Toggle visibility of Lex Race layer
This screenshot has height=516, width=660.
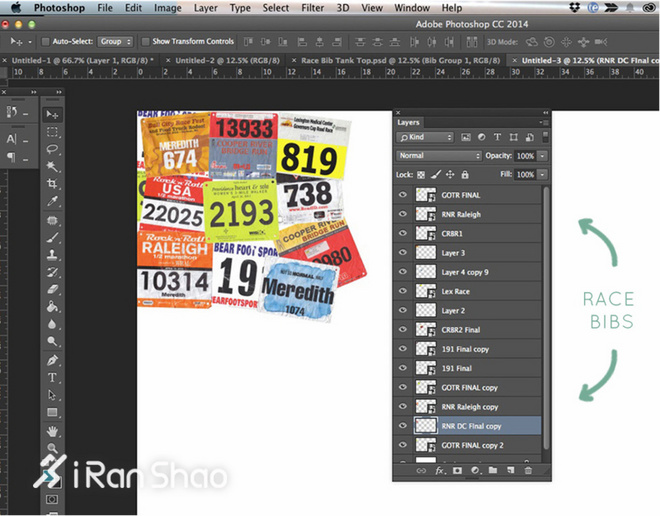pyautogui.click(x=403, y=292)
